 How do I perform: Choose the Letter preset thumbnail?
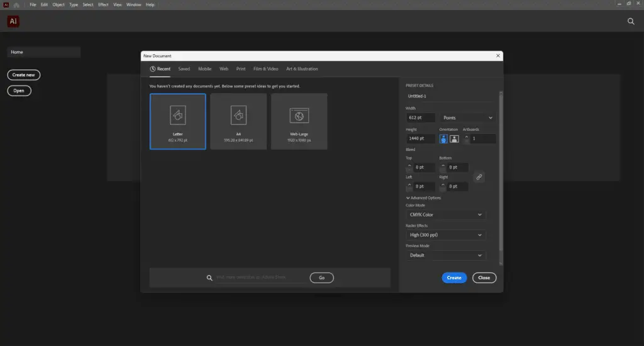[178, 121]
